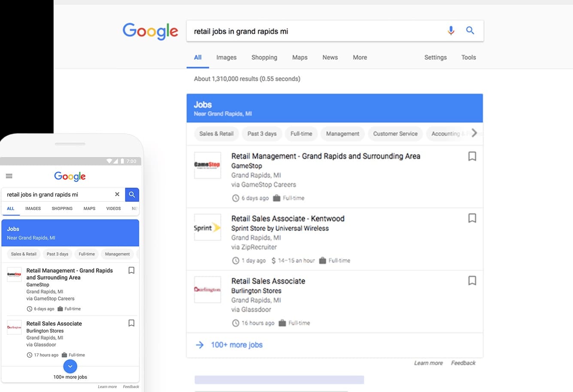Viewport: 573px width, 392px height.
Task: Click the briefcase icon in Burlington desktop row
Action: click(x=282, y=323)
